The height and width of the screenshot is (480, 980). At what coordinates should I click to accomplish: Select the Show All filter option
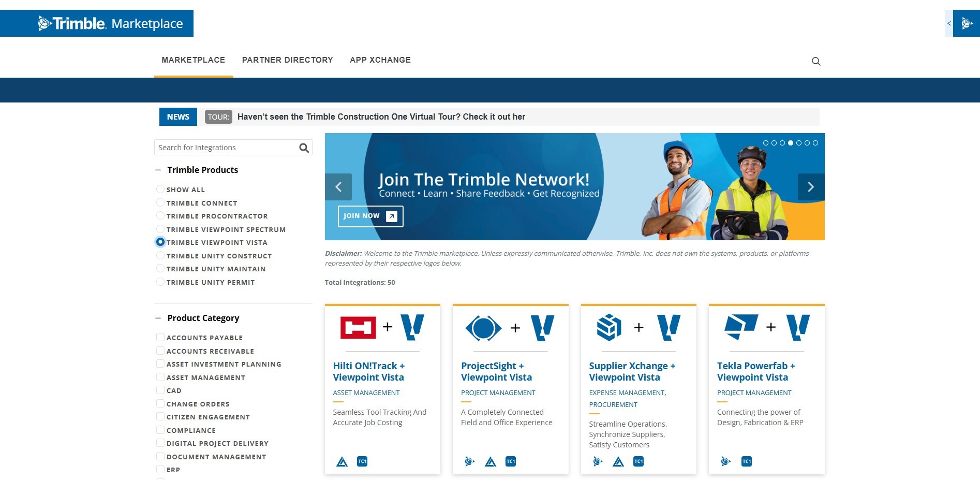[x=160, y=189]
